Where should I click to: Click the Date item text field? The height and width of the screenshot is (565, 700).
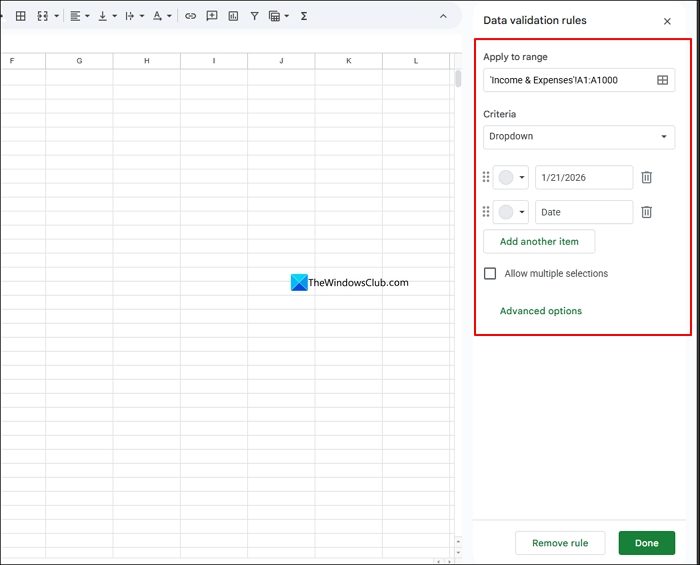tap(584, 212)
